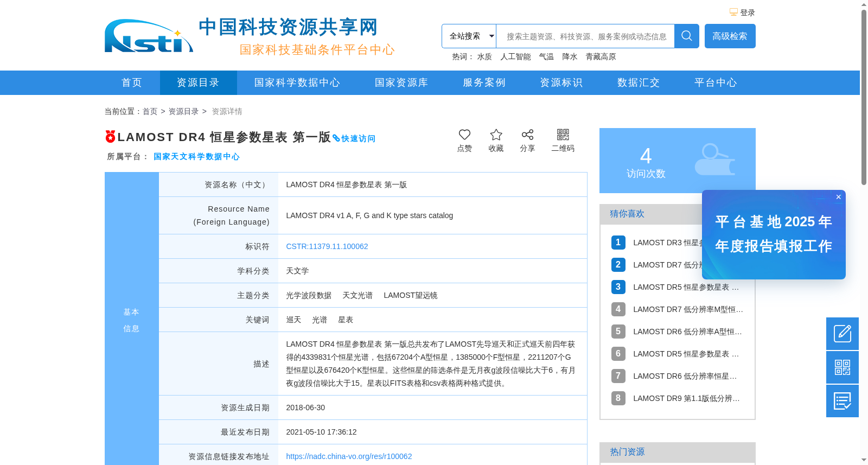Open the 全站搜索 scope dropdown

[x=469, y=36]
